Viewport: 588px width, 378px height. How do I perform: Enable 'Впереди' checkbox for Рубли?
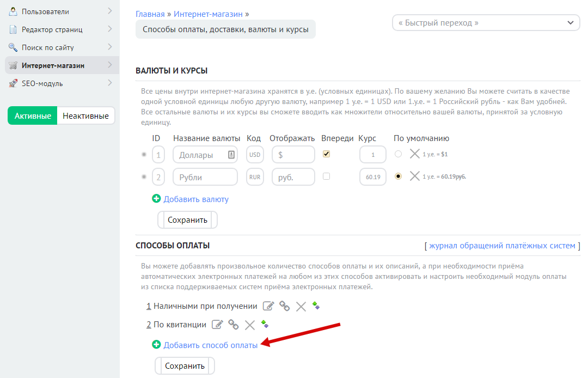click(x=327, y=176)
